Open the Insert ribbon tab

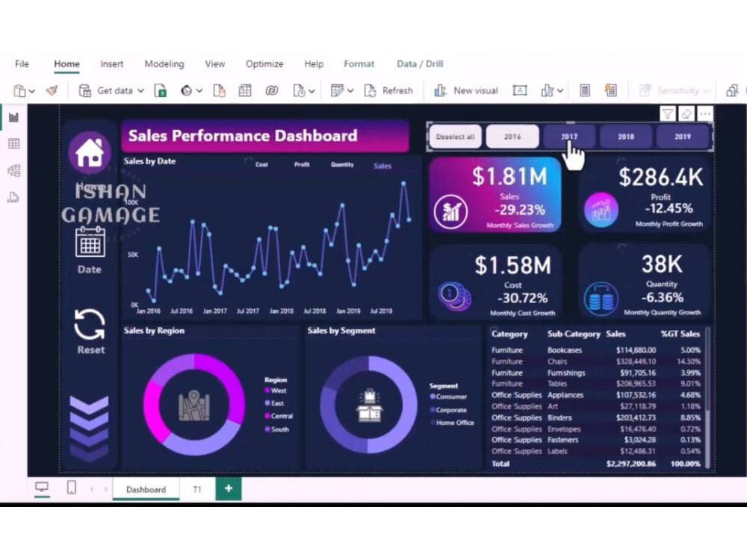pyautogui.click(x=111, y=63)
